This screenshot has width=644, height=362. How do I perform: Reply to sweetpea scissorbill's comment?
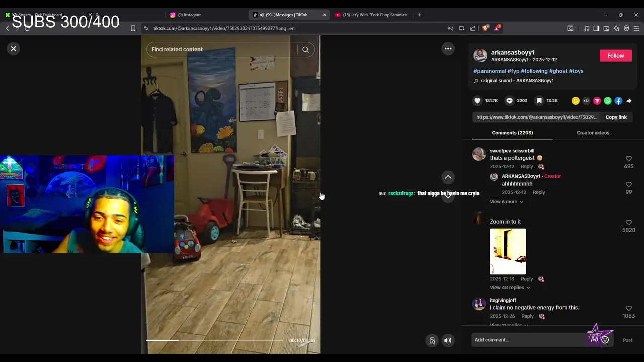[x=527, y=166]
